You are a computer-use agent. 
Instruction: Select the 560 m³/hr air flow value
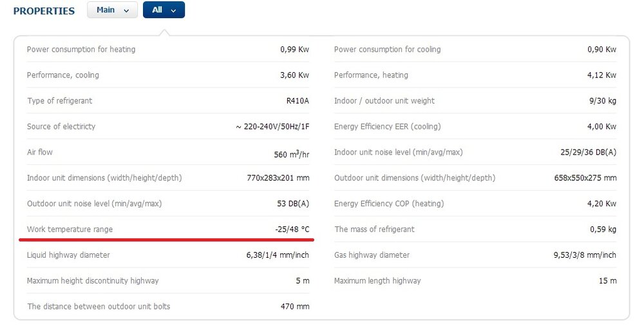(291, 154)
